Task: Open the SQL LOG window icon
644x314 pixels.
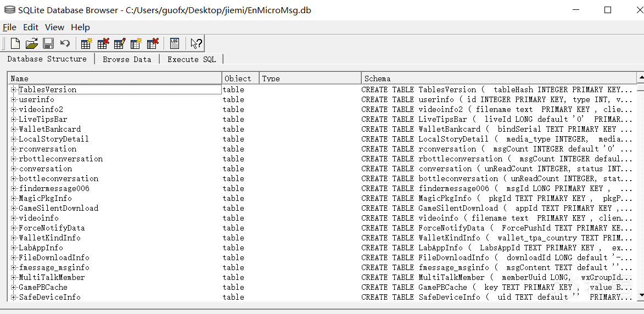Action: point(175,43)
